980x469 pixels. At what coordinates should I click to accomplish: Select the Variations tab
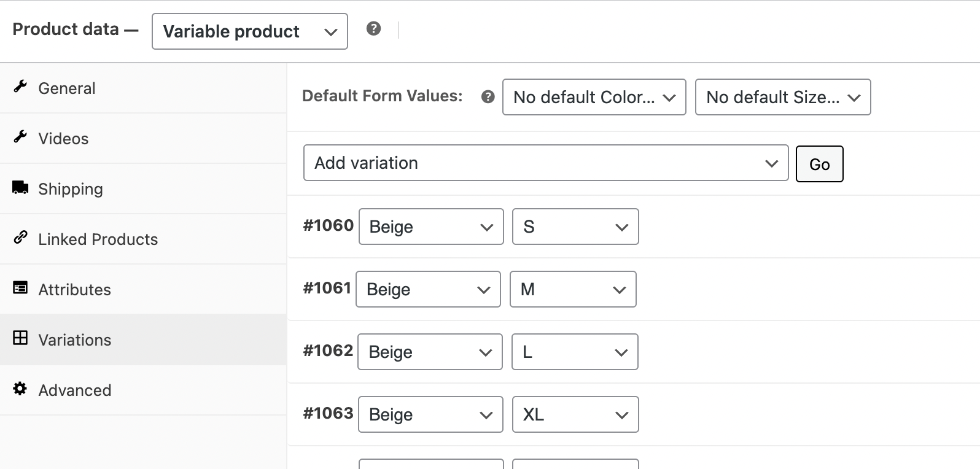(143, 339)
